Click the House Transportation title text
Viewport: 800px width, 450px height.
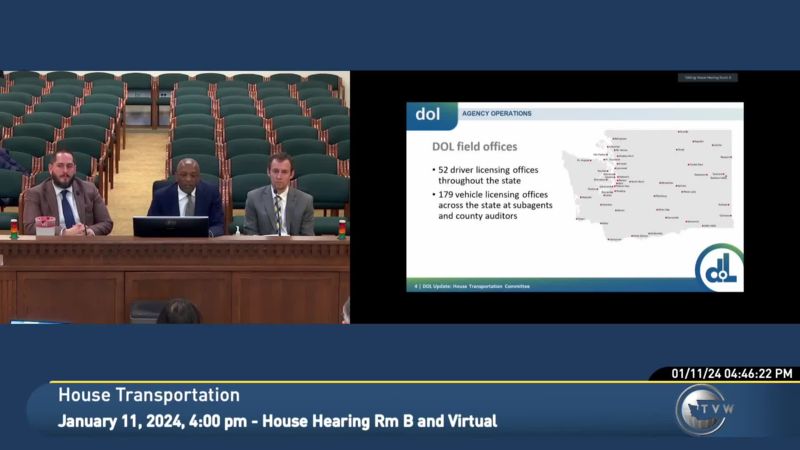click(x=148, y=395)
